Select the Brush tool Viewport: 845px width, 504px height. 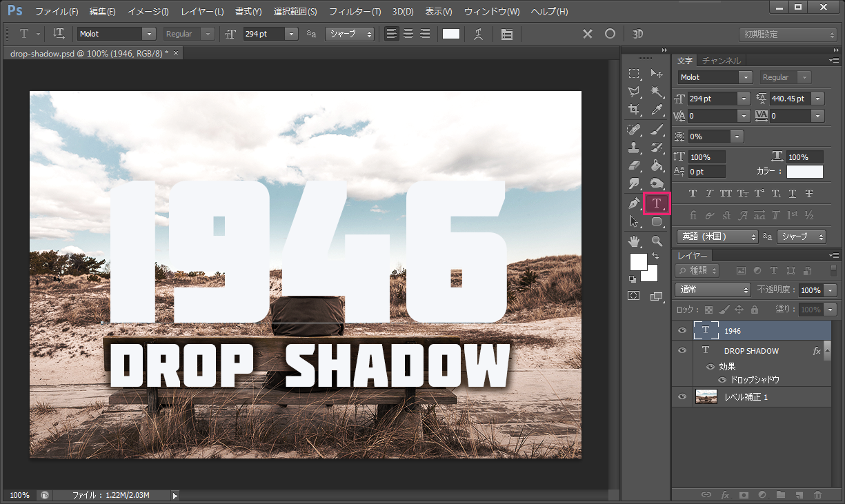coord(657,129)
